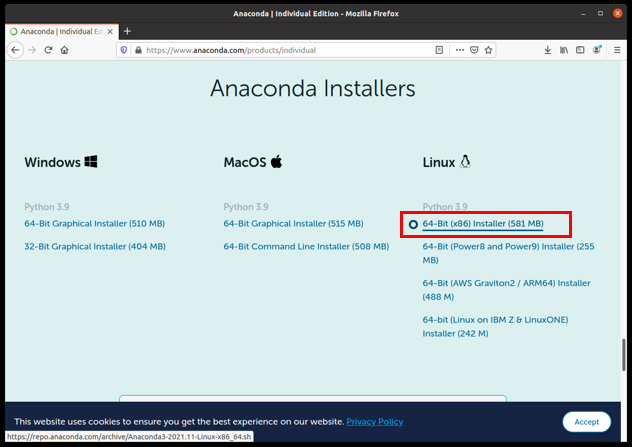Click the Windows logo icon
Image resolution: width=632 pixels, height=447 pixels.
tap(91, 162)
